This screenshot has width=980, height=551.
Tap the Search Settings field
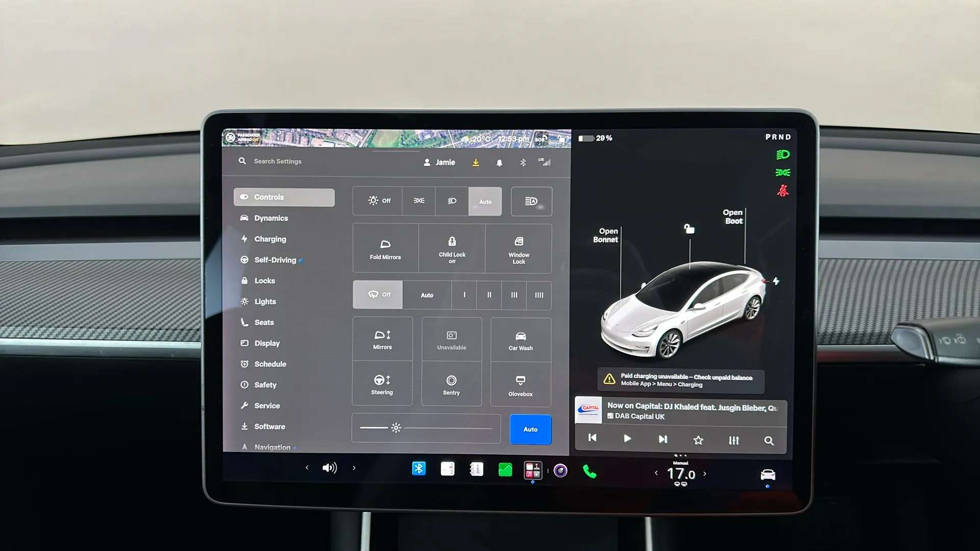[x=278, y=161]
